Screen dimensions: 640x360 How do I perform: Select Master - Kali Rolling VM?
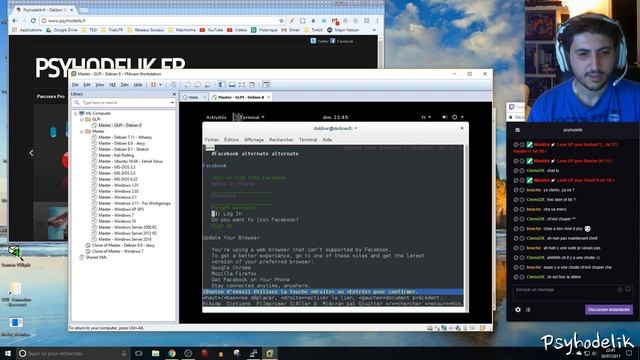(116, 156)
